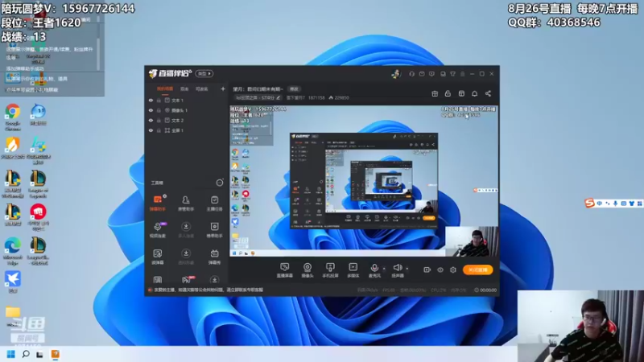Open the 读弹幕 tool
This screenshot has height=362, width=644.
(x=157, y=257)
